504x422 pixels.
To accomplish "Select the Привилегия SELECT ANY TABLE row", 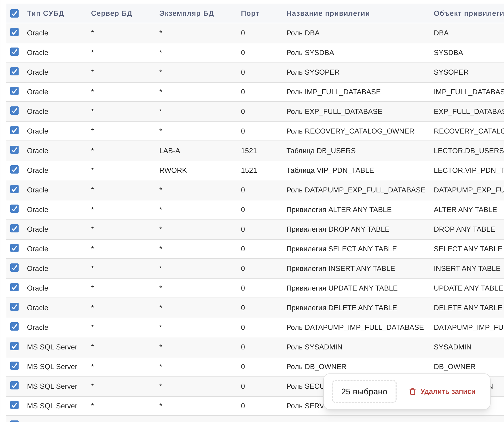I will point(341,249).
